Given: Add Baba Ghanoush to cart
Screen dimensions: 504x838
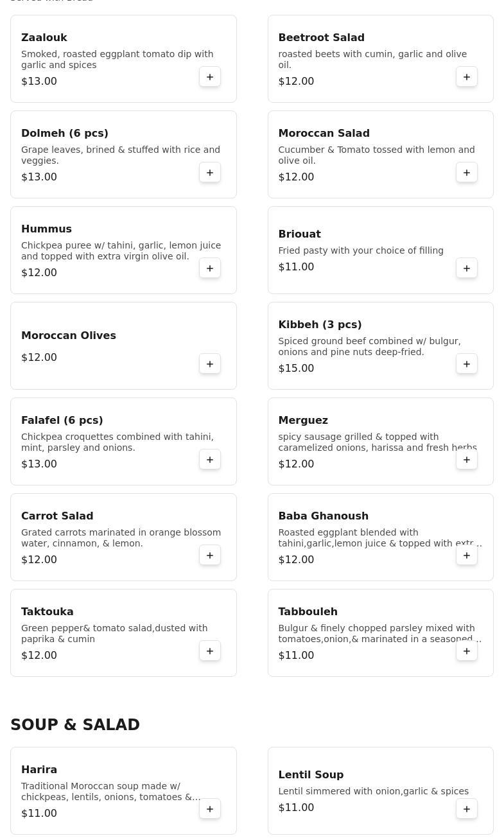Looking at the screenshot, I should 467,555.
